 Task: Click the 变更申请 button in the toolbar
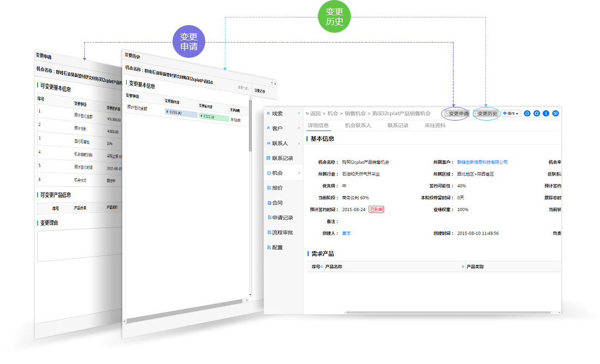click(456, 114)
